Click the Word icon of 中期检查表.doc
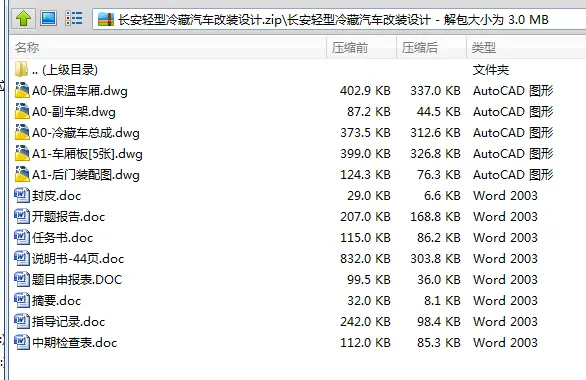 coord(22,342)
